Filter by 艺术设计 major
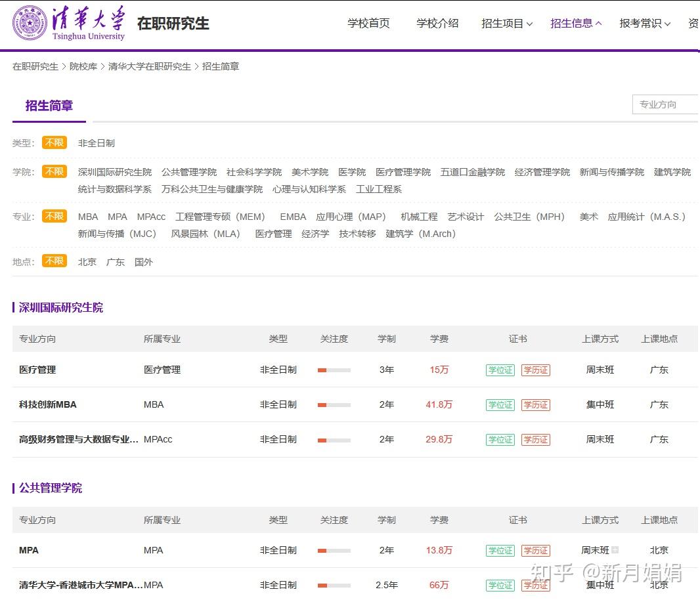The width and height of the screenshot is (700, 602). 466,217
